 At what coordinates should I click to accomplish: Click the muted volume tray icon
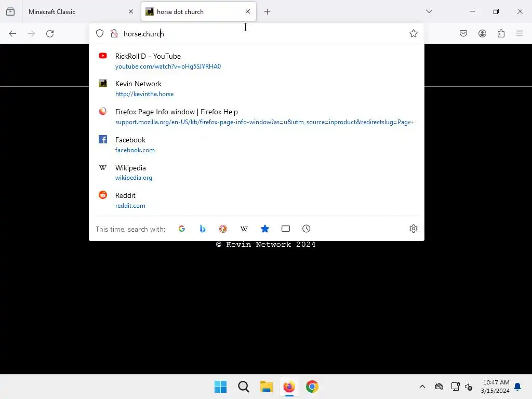pyautogui.click(x=469, y=387)
